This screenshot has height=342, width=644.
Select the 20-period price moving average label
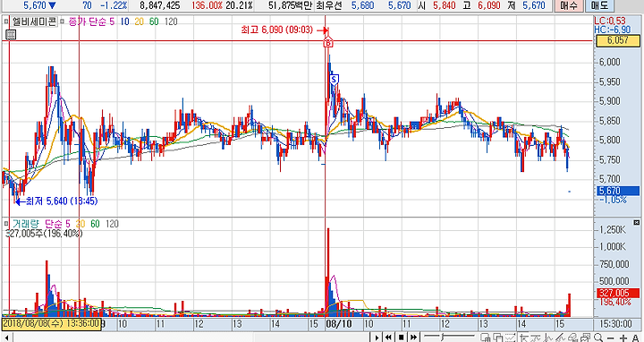coord(139,21)
